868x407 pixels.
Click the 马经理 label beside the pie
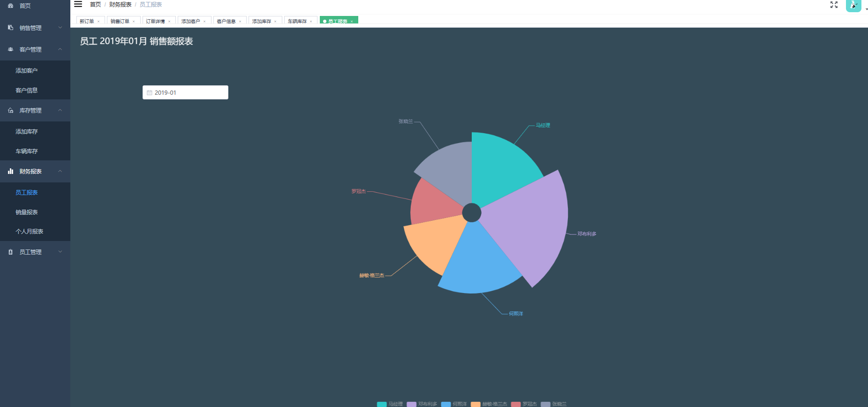coord(543,125)
